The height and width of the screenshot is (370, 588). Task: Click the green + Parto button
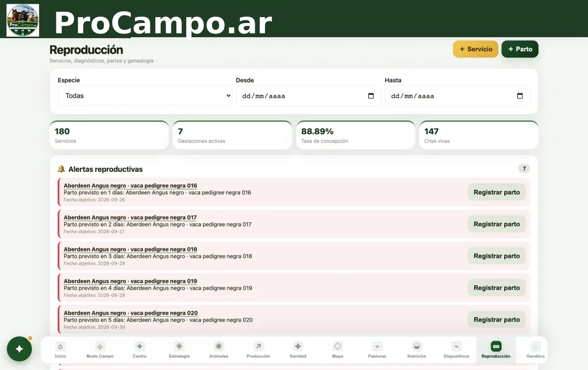520,49
